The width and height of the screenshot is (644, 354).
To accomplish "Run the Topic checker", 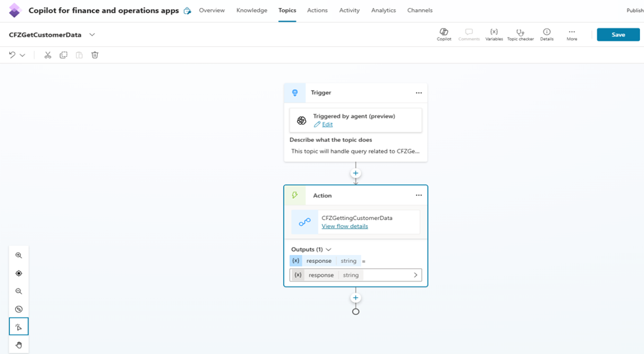I will 520,34.
